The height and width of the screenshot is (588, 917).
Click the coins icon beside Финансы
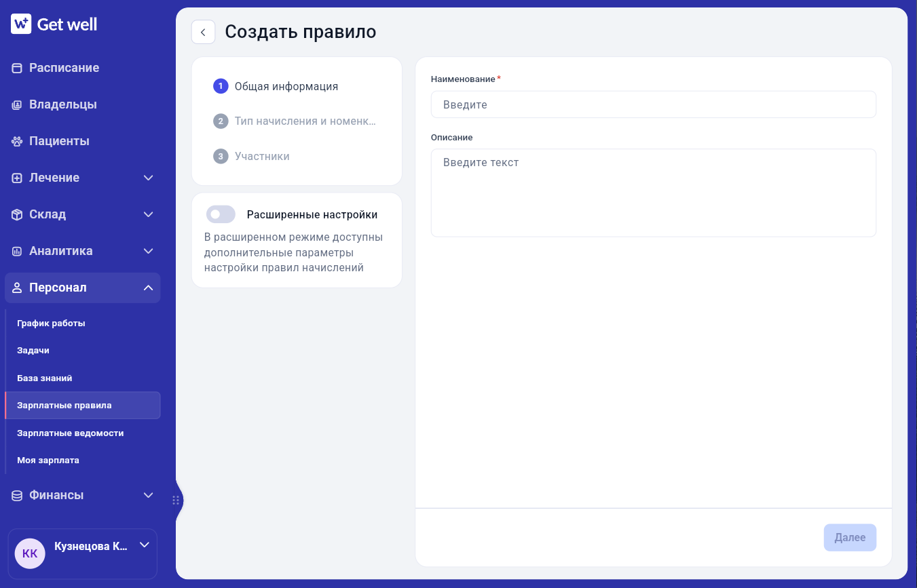coord(17,495)
